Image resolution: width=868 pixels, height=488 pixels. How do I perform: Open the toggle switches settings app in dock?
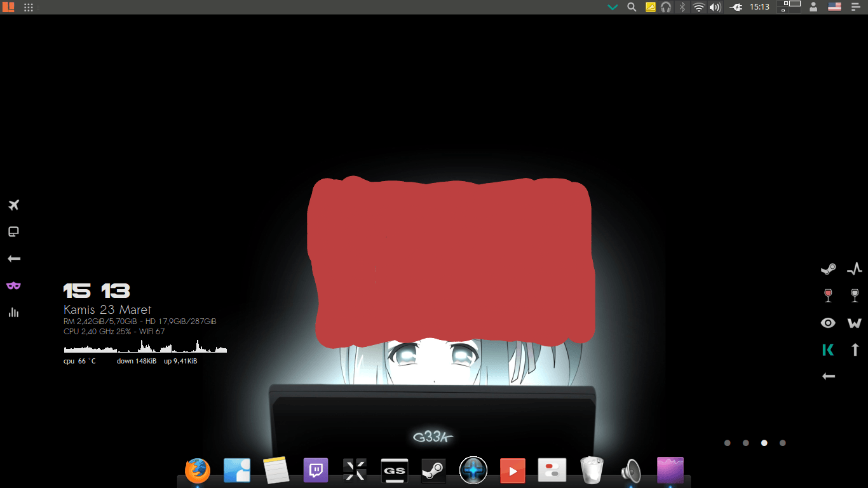click(552, 471)
